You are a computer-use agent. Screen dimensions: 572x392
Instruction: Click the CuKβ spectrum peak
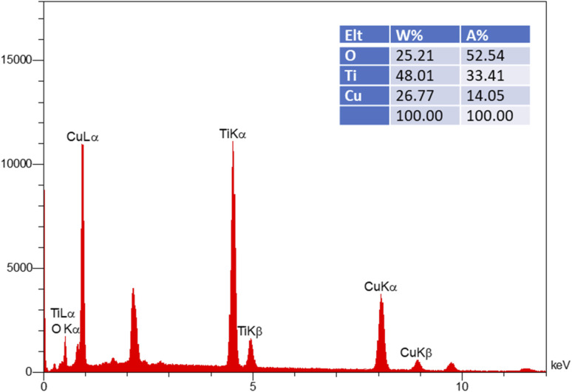pyautogui.click(x=418, y=365)
